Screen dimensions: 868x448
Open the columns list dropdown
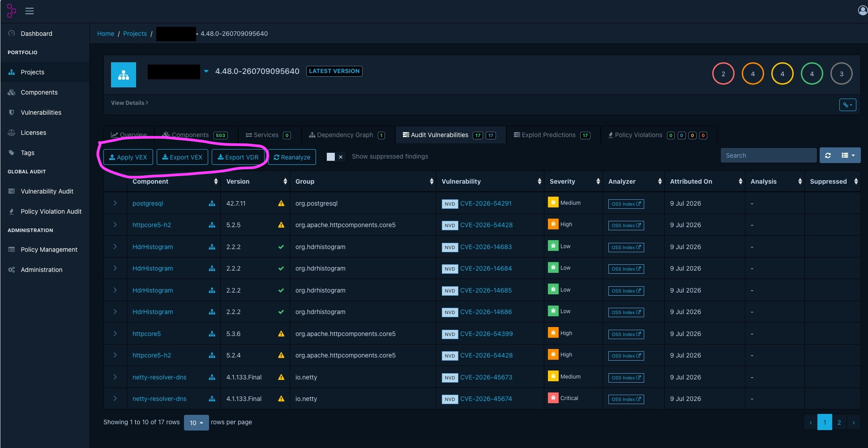point(848,155)
